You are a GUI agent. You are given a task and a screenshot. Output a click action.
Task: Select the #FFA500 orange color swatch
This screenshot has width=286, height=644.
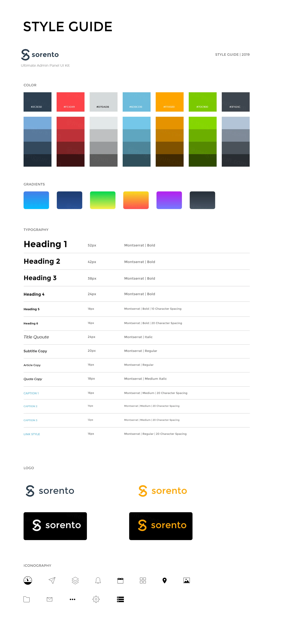tap(169, 102)
